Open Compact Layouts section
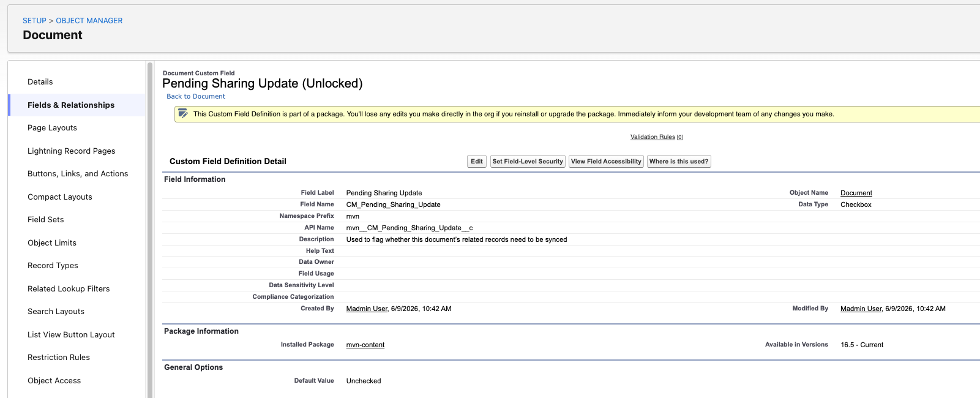The height and width of the screenshot is (398, 980). tap(60, 197)
